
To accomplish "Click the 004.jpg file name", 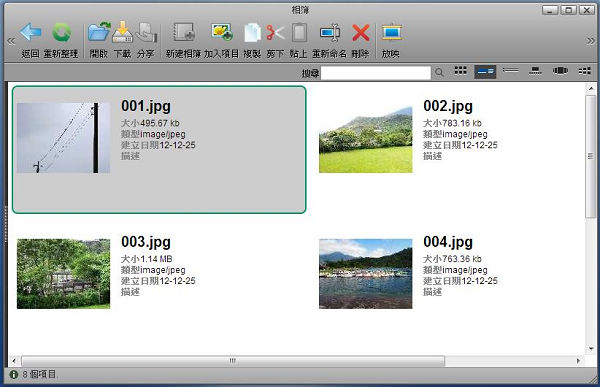I will tap(448, 242).
